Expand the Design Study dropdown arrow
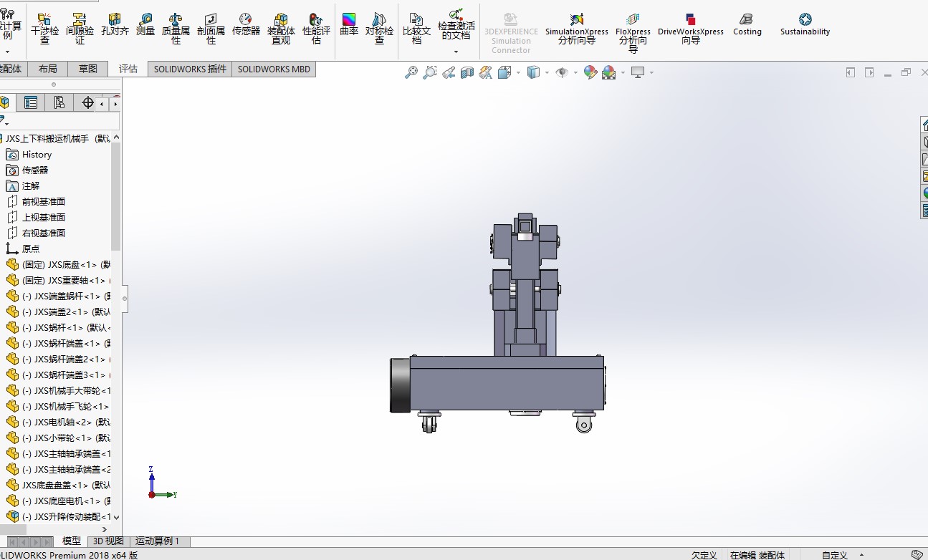928x560 pixels. click(7, 52)
